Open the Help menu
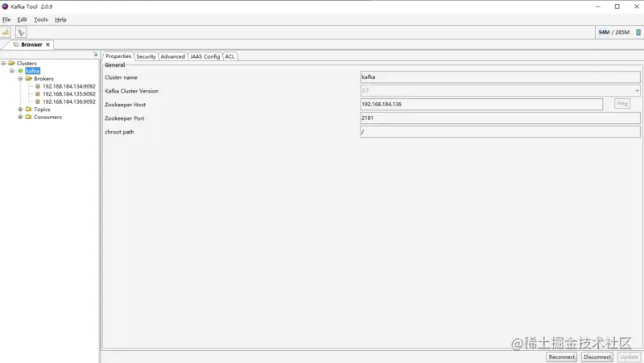This screenshot has height=363, width=644. tap(60, 19)
